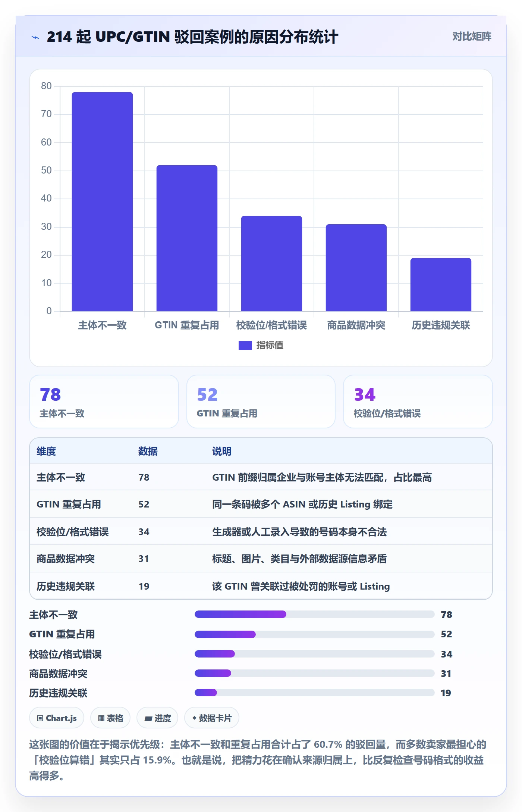Select the 进度 tag chip
The image size is (522, 812).
[x=157, y=718]
